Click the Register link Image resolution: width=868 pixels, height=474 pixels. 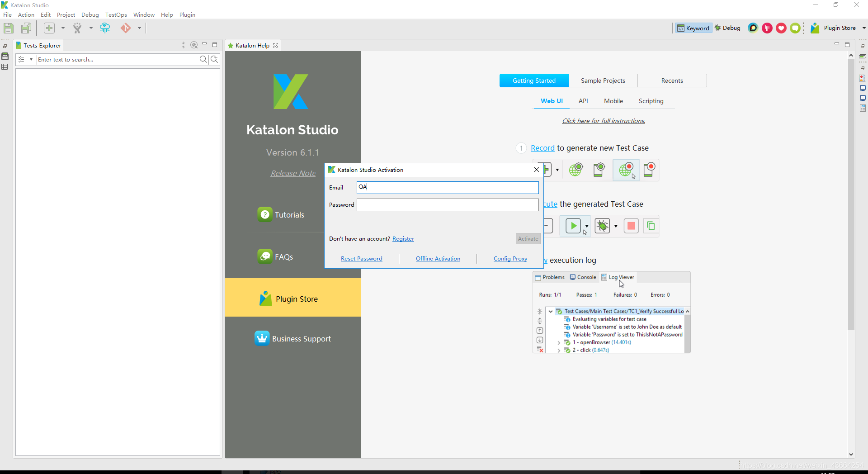(x=403, y=239)
